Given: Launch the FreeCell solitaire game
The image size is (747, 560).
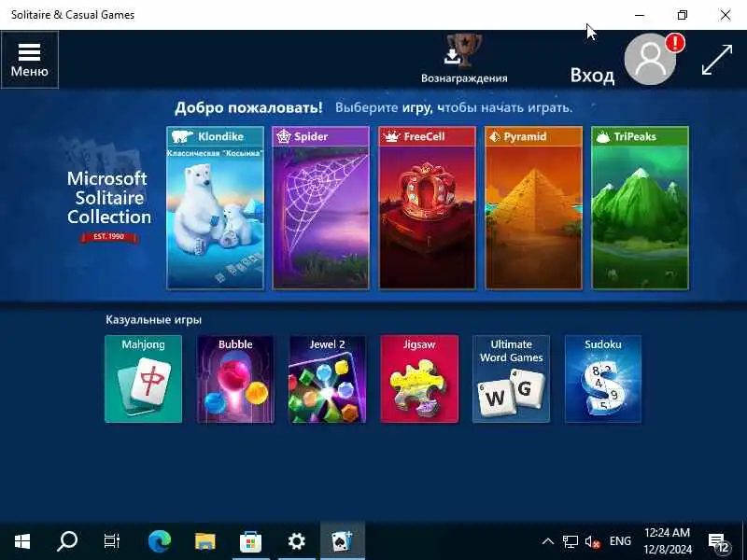Looking at the screenshot, I should (x=428, y=207).
